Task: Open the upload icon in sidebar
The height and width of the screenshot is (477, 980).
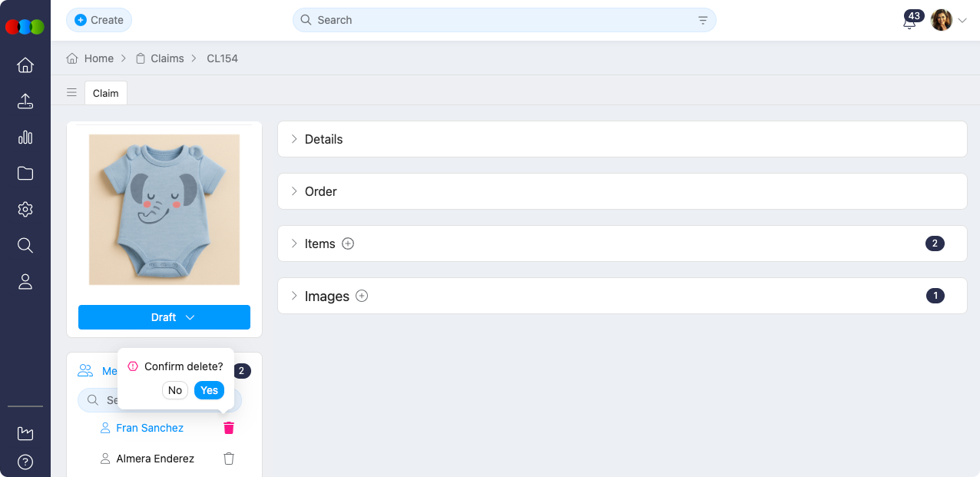Action: (x=25, y=101)
